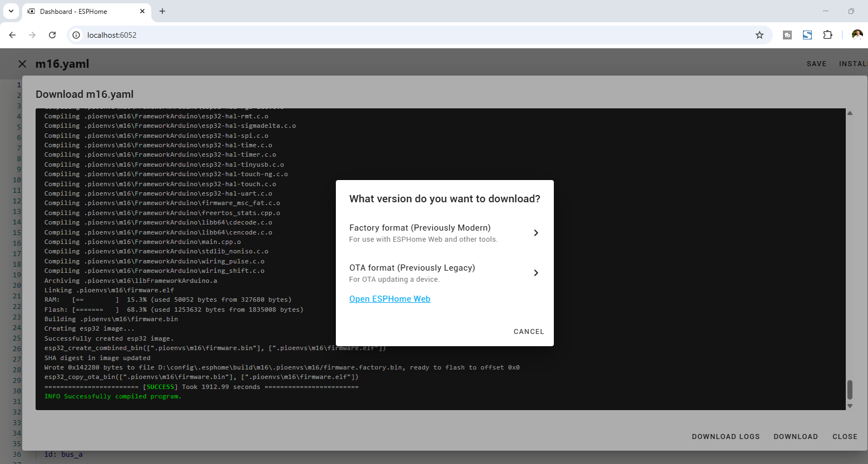This screenshot has height=464, width=868.
Task: Go back to the previous page
Action: (x=12, y=35)
